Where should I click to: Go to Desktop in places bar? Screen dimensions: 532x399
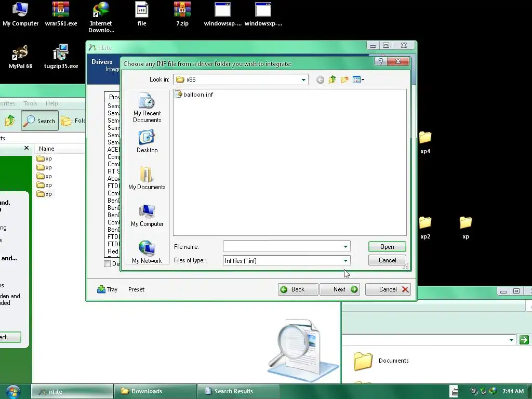147,141
